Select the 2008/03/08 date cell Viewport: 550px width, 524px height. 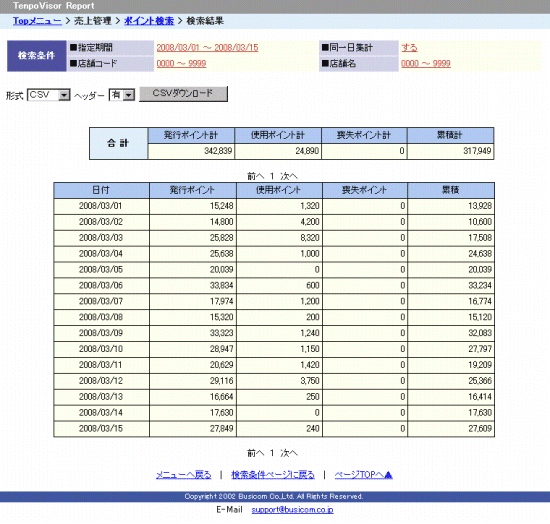(x=101, y=317)
